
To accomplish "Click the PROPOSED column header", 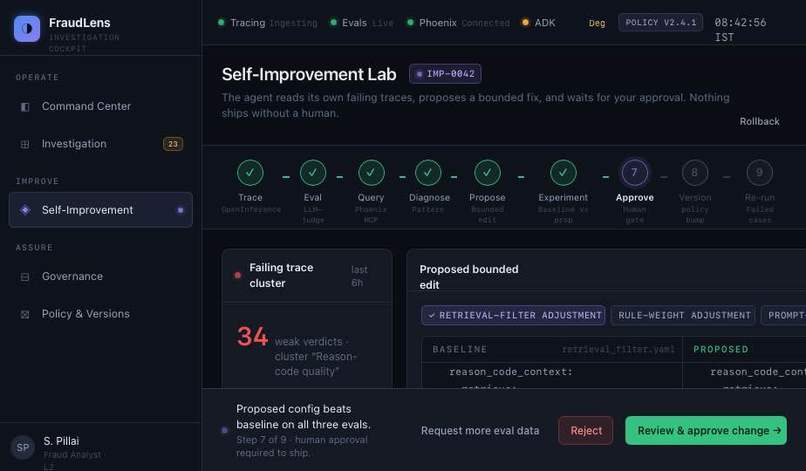I will click(721, 349).
